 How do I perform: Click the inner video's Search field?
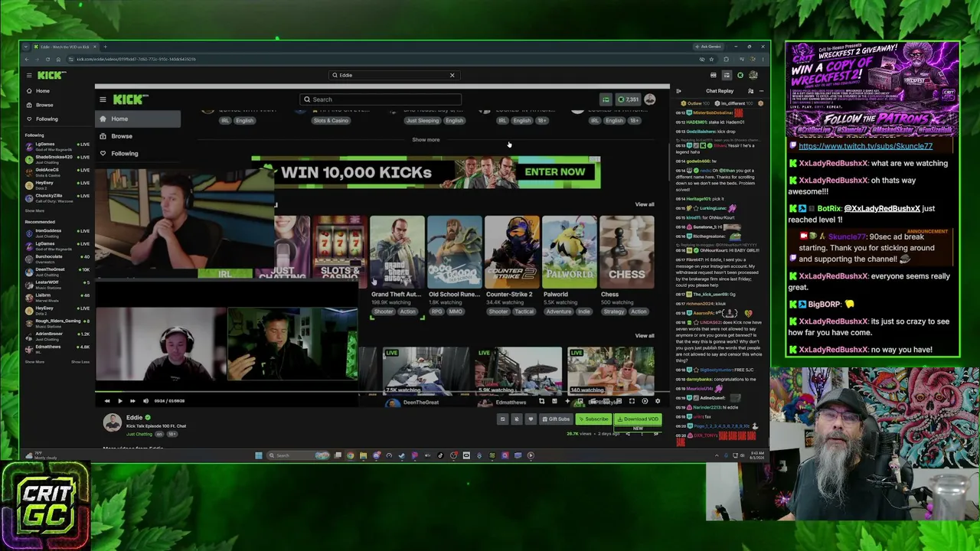point(381,99)
